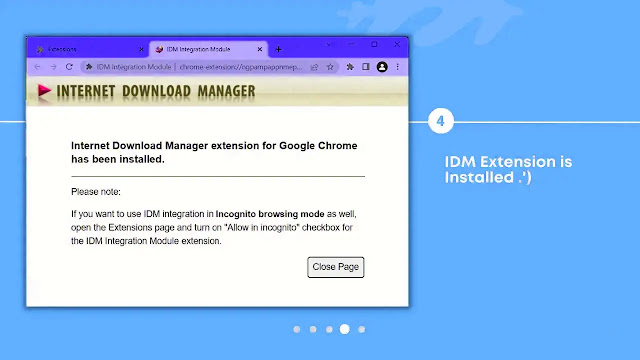Close the Extensions tab

(x=141, y=49)
